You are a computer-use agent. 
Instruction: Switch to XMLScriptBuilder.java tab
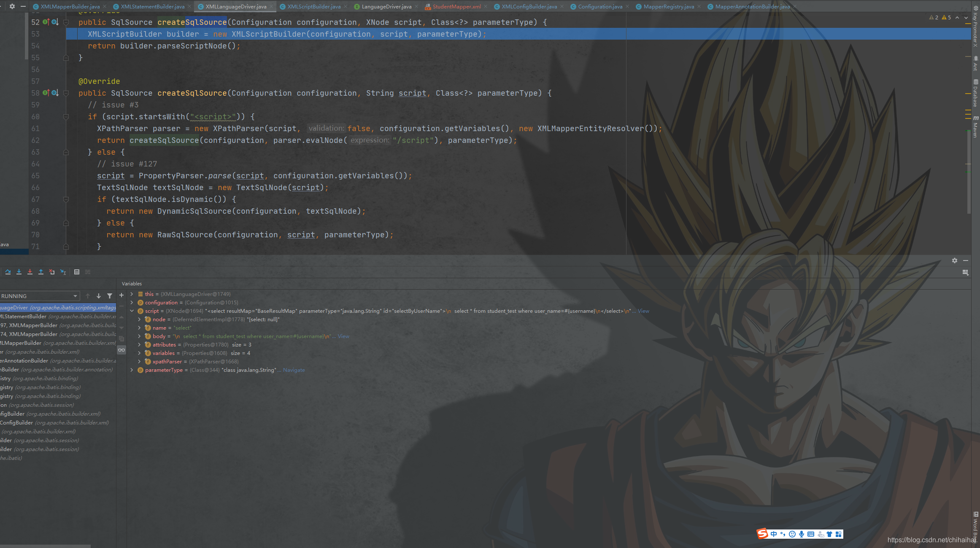pyautogui.click(x=313, y=6)
